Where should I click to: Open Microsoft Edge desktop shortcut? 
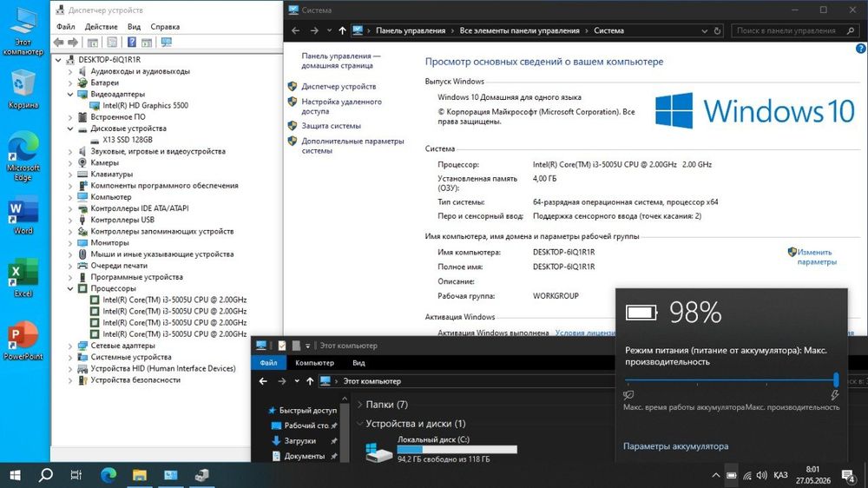coord(23,157)
